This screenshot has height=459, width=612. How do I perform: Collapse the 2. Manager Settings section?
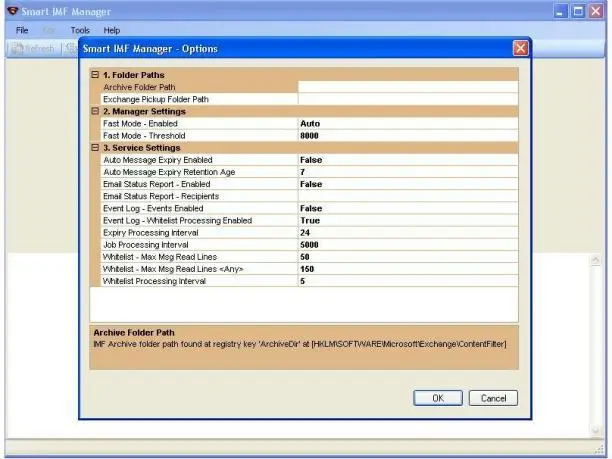pos(95,111)
